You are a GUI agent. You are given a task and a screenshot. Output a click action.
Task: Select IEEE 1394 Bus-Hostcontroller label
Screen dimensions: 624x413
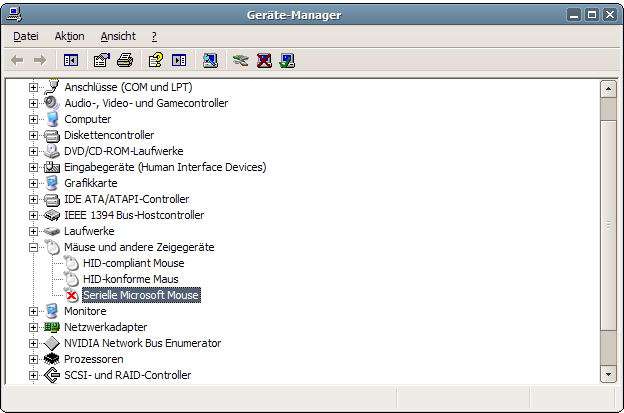134,215
